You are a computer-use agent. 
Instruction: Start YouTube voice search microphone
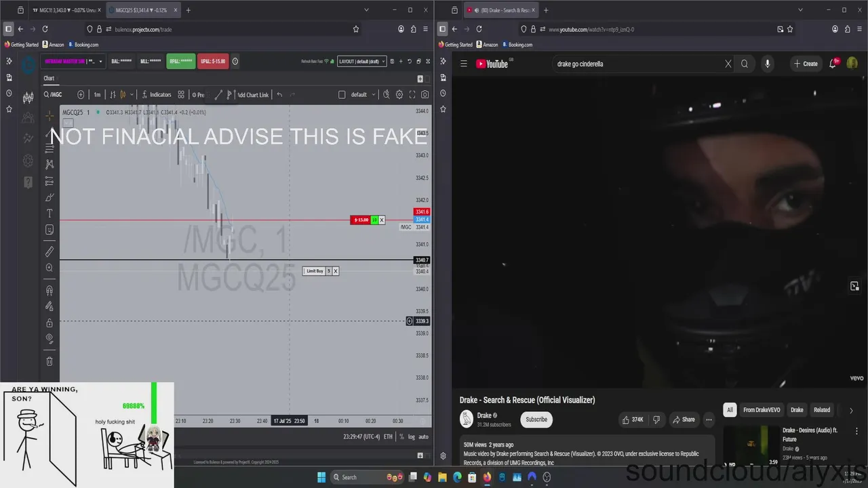coord(768,64)
